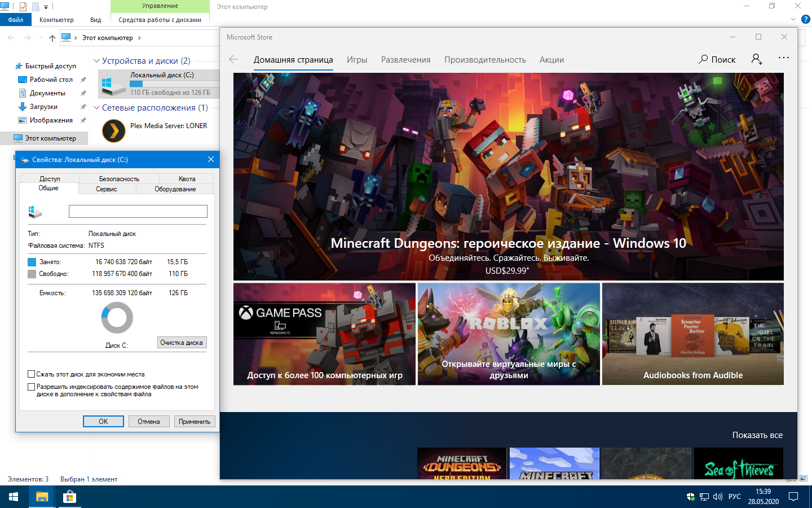Switch to Производительность tab in Store
The image size is (812, 508).
(x=485, y=60)
